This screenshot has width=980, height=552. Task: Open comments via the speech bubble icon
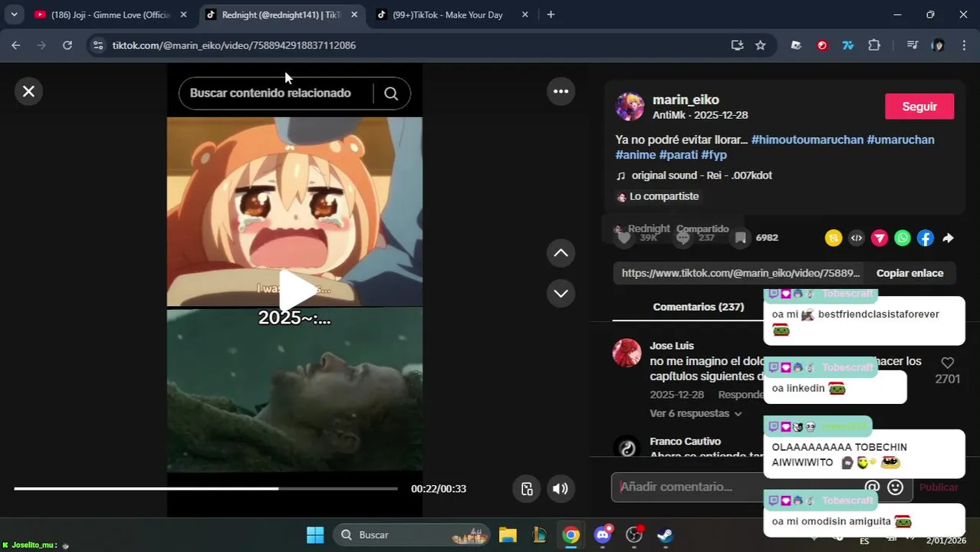(x=682, y=238)
